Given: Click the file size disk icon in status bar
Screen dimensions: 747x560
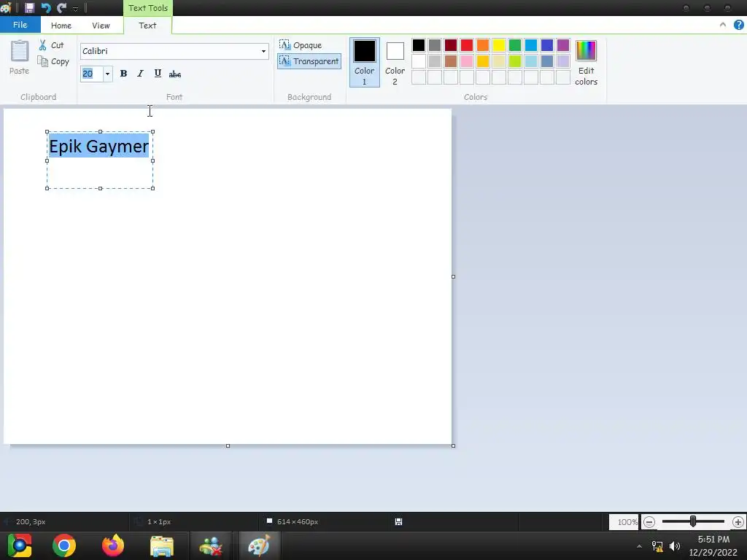Looking at the screenshot, I should pos(399,522).
